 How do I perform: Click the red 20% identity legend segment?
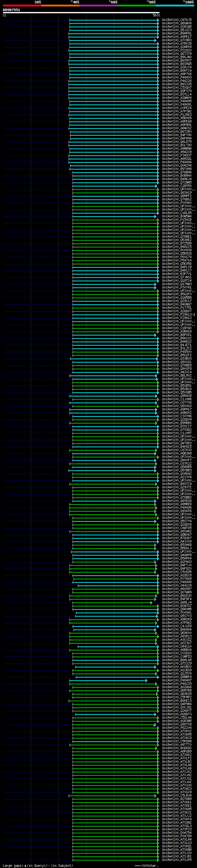click(x=22, y=6)
